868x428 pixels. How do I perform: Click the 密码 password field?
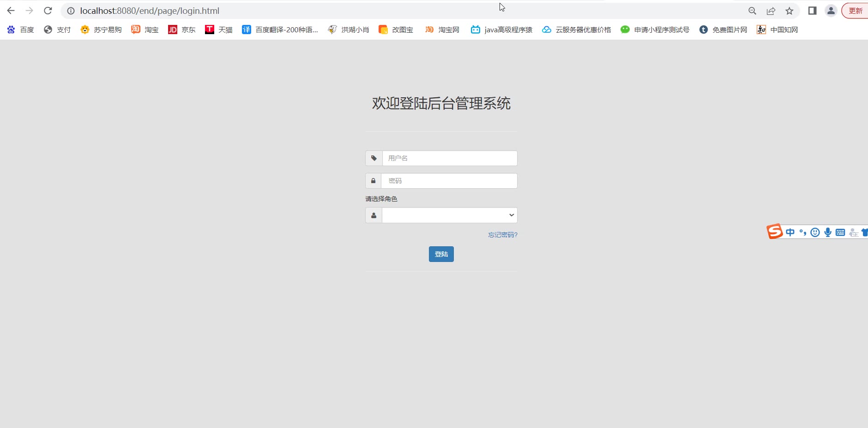tap(449, 181)
